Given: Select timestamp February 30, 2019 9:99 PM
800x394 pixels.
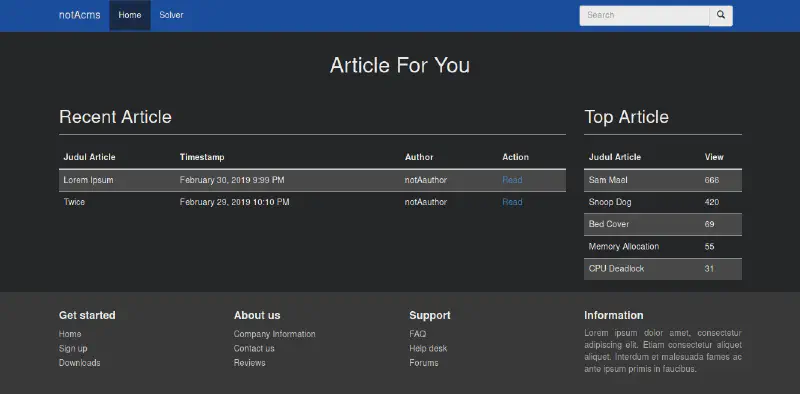Looking at the screenshot, I should 232,180.
